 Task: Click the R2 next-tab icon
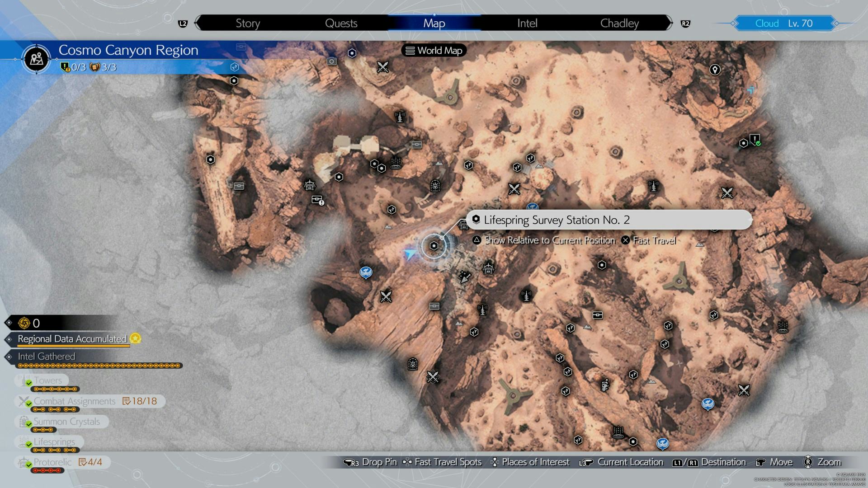pos(685,23)
